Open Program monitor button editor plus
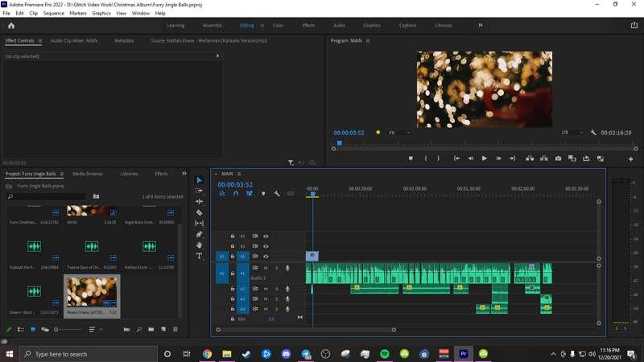Viewport: 644px width, 362px height. click(631, 158)
